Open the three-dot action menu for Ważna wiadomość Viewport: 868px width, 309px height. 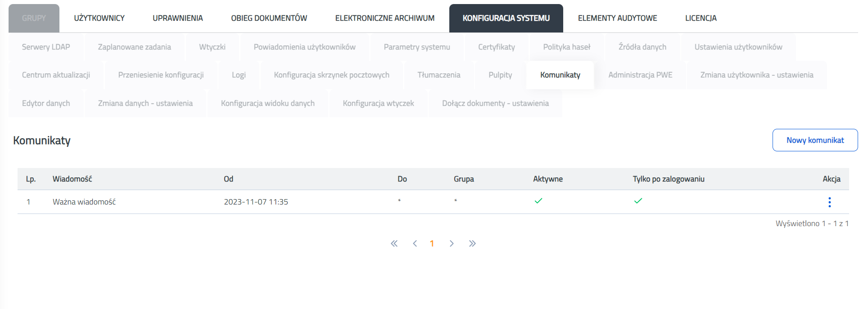(829, 202)
